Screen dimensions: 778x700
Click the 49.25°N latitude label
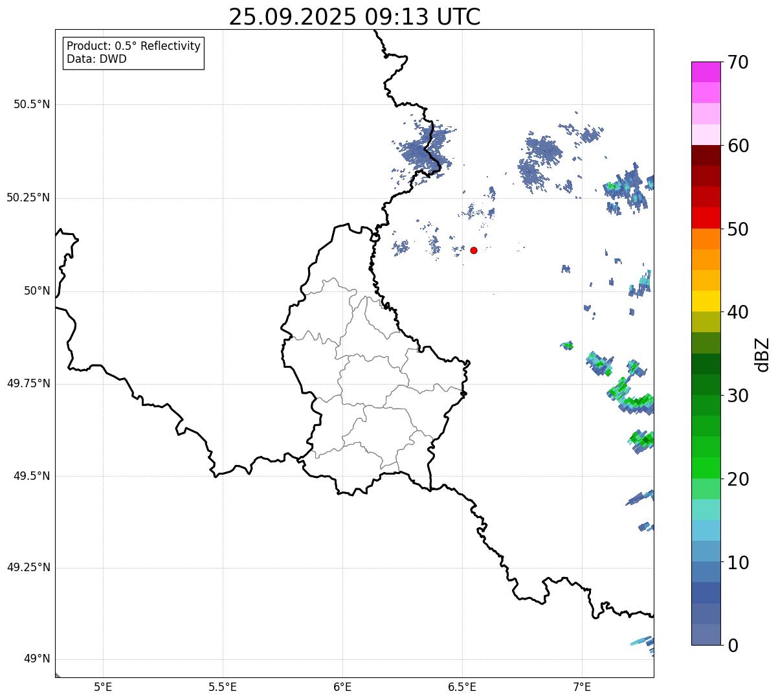28,567
